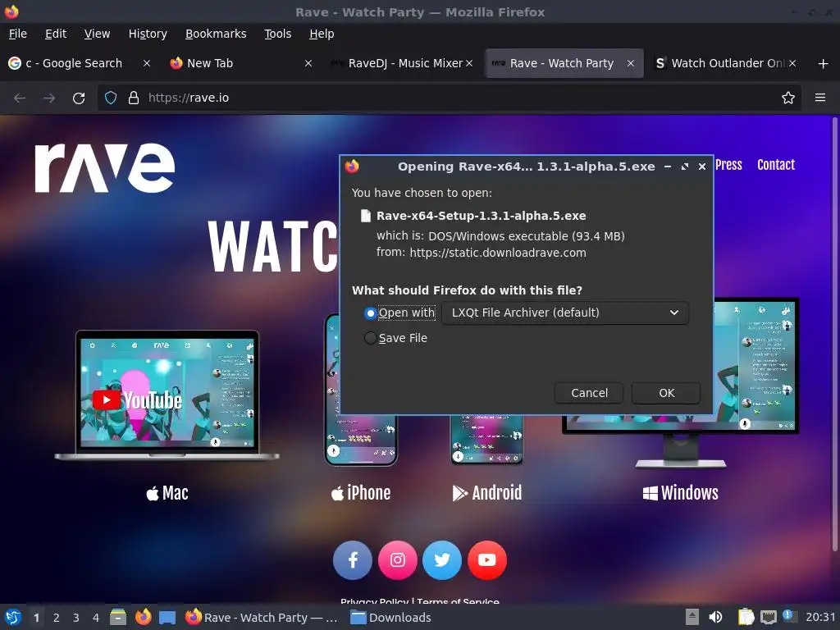Open the volume control tray icon

coord(715,618)
